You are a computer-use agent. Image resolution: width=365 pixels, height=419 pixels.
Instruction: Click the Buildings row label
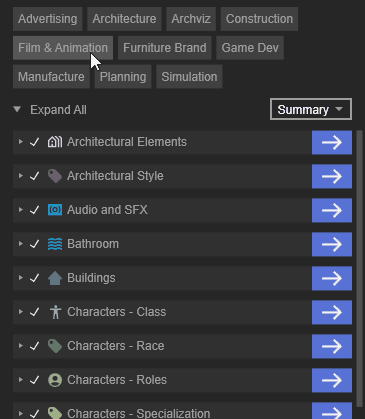[91, 278]
